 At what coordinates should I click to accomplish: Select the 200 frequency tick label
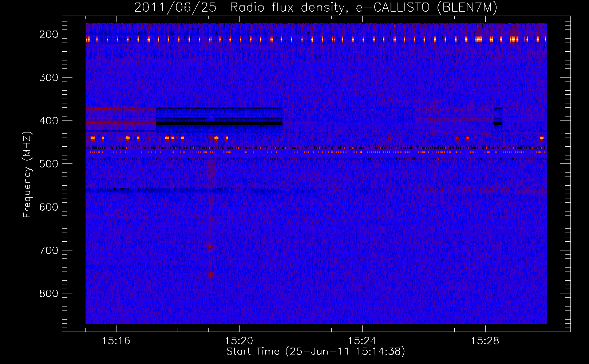(49, 34)
